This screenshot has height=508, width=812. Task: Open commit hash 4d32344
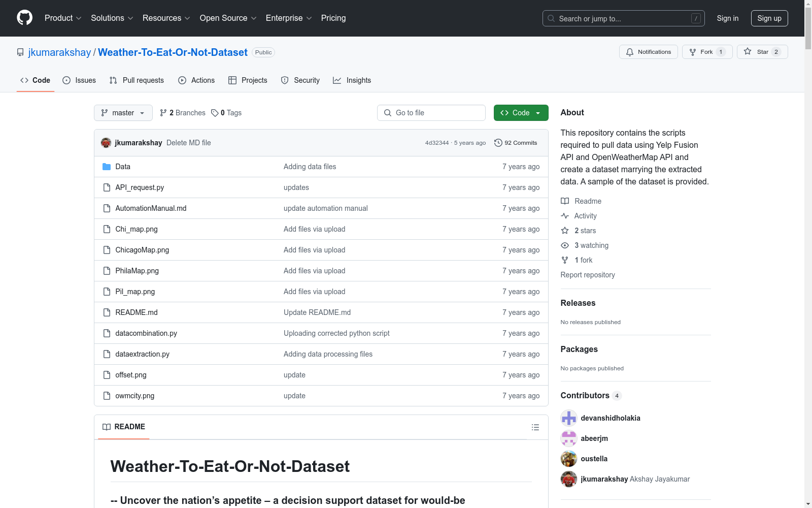(x=437, y=143)
